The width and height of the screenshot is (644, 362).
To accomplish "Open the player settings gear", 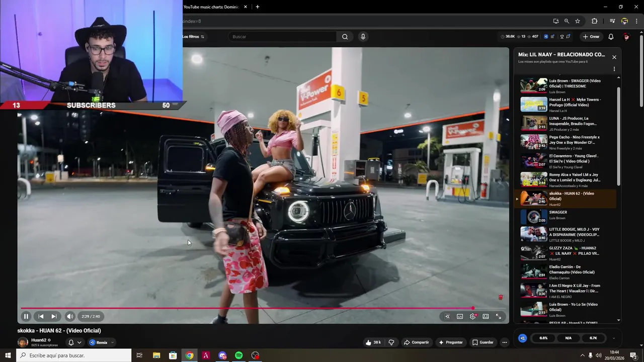I will pos(473,316).
